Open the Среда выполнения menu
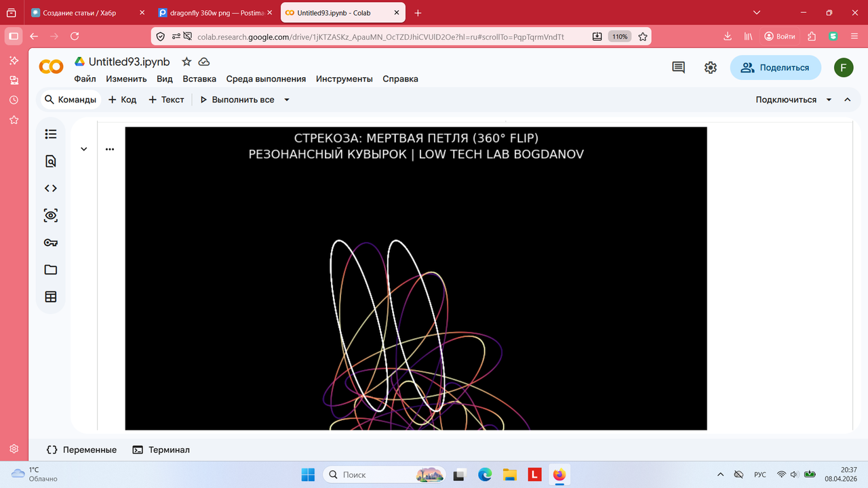The image size is (868, 488). click(x=266, y=79)
